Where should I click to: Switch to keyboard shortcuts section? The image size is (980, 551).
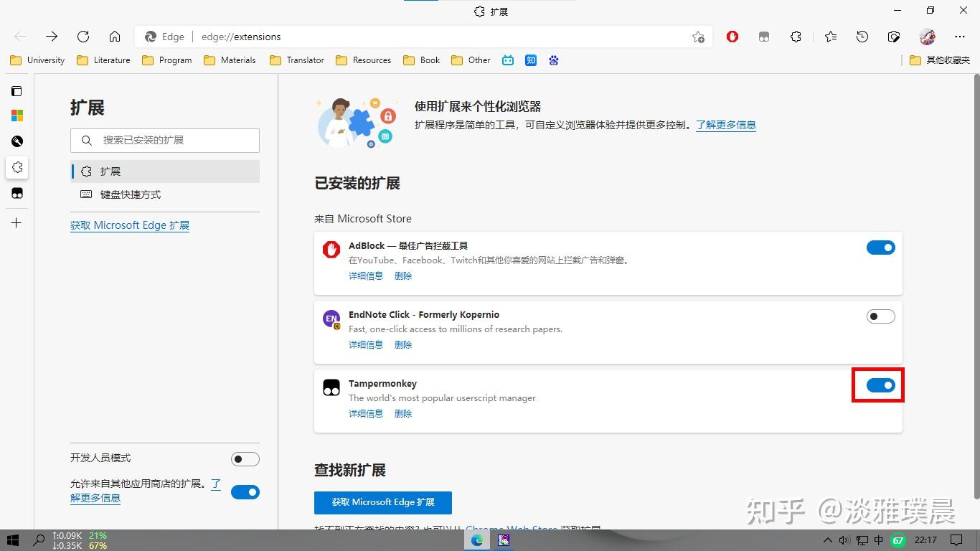[129, 194]
